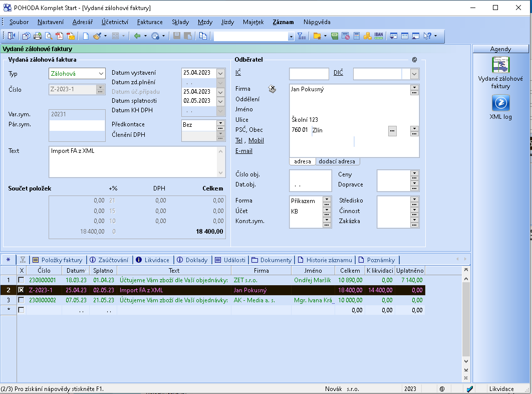The image size is (532, 394).
Task: Open the XML log agenda icon
Action: (501, 103)
